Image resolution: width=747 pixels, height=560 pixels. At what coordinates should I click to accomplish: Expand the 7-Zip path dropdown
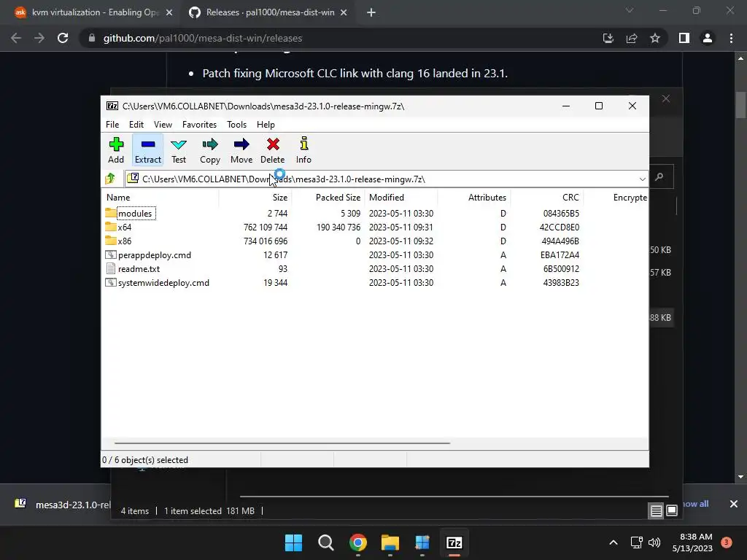coord(642,179)
